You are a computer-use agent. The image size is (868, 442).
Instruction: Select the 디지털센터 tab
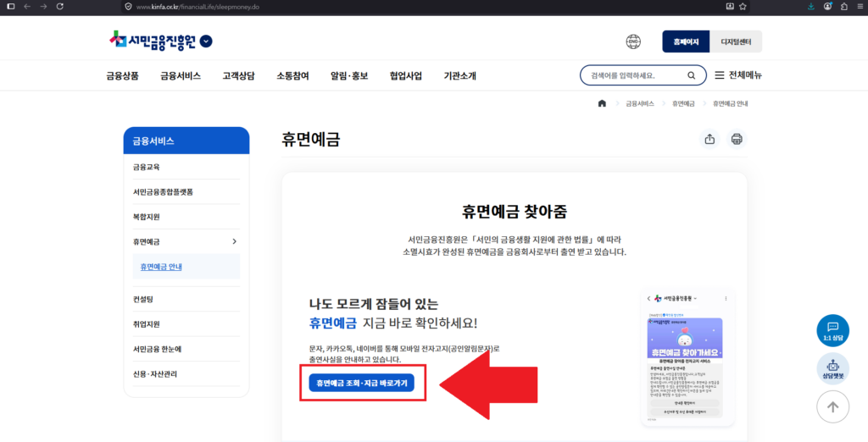(x=736, y=41)
